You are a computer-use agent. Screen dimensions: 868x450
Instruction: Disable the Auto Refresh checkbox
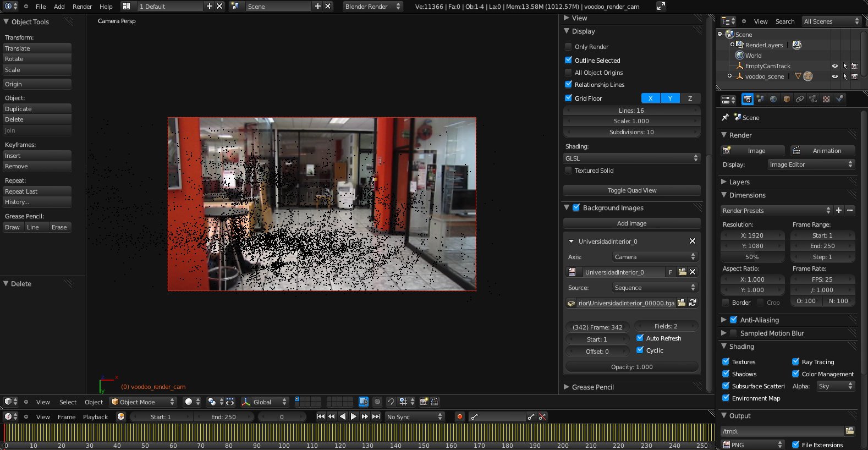click(x=640, y=338)
